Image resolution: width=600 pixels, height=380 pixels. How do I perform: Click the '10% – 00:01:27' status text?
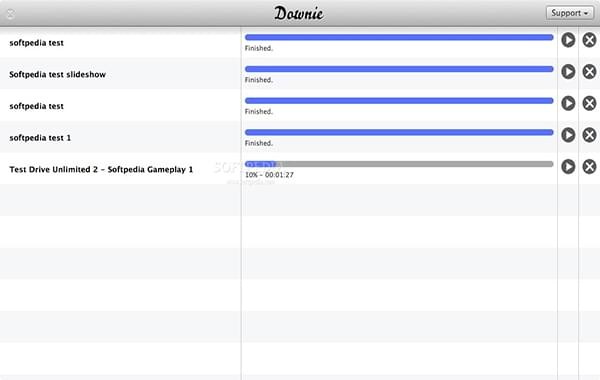[x=269, y=175]
